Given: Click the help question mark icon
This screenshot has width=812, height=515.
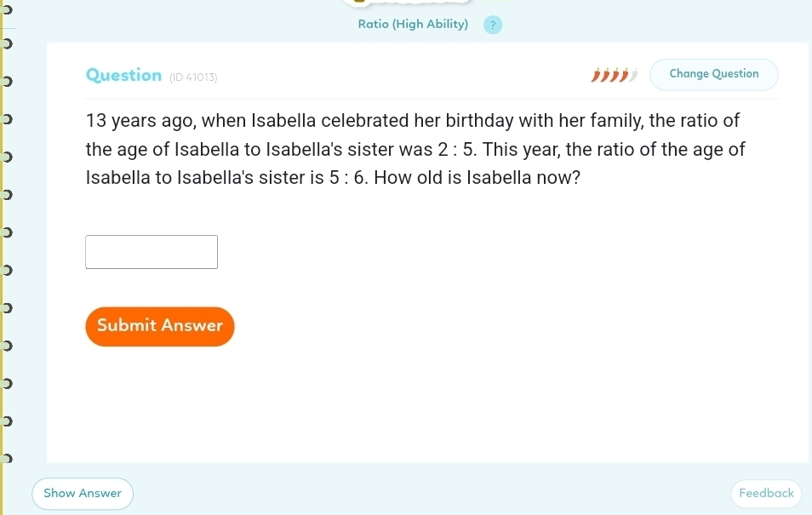Looking at the screenshot, I should pos(493,25).
